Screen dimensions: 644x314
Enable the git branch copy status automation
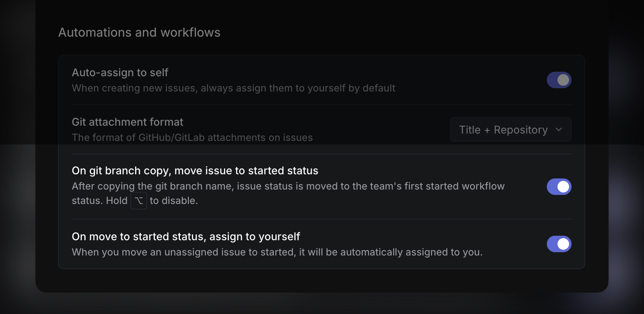tap(559, 187)
